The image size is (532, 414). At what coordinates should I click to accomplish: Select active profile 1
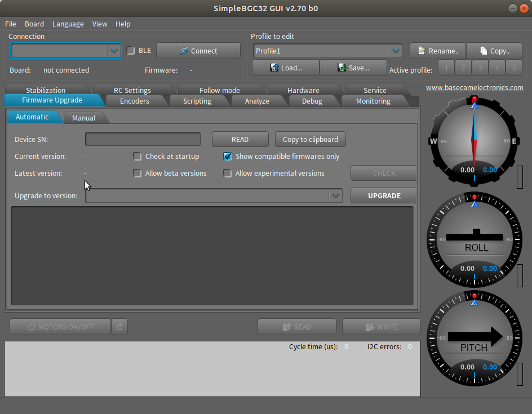(x=446, y=68)
